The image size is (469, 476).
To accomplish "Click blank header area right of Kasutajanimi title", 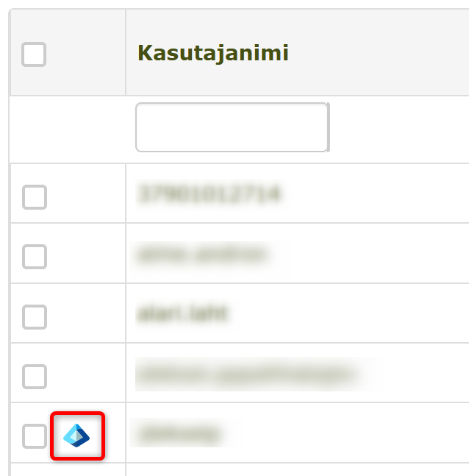I will 379,52.
